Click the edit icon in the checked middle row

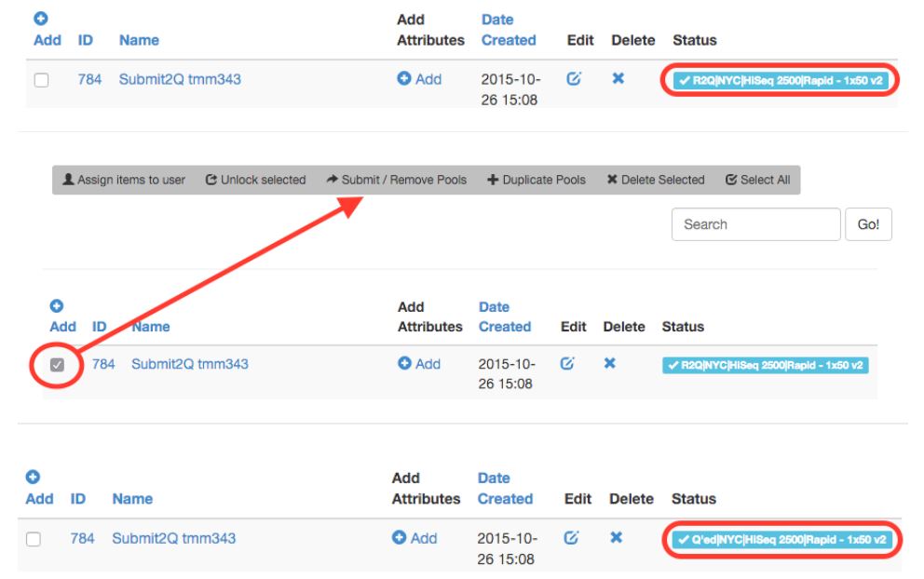(x=567, y=364)
